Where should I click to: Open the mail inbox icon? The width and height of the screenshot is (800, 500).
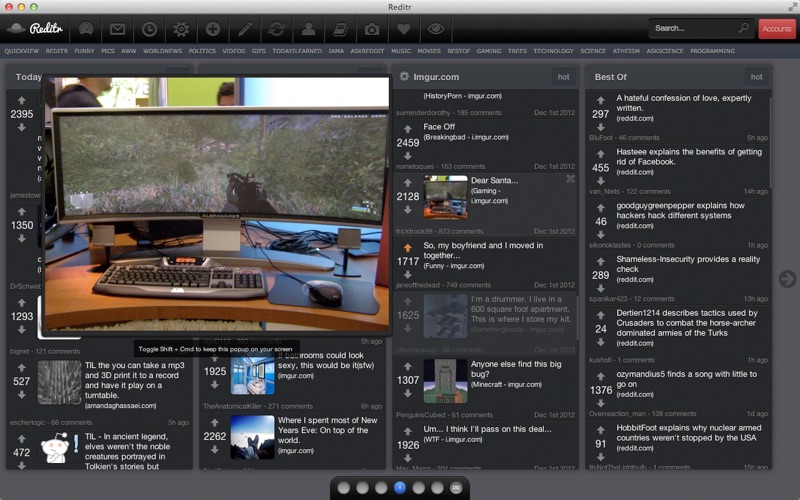(117, 29)
